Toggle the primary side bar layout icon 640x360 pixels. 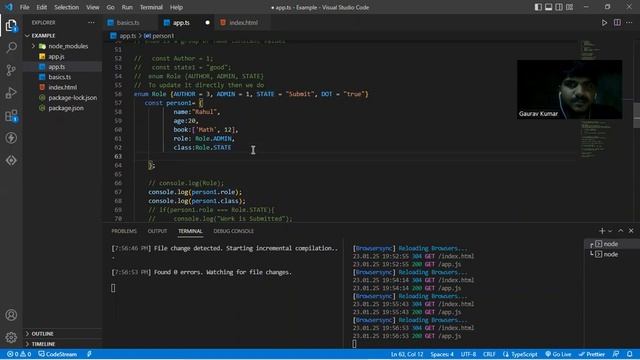click(538, 7)
